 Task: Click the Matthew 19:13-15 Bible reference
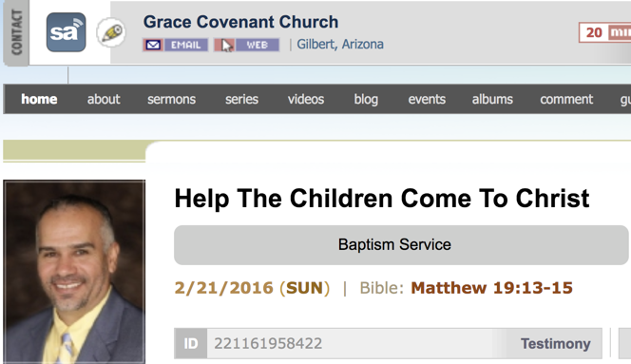[491, 288]
